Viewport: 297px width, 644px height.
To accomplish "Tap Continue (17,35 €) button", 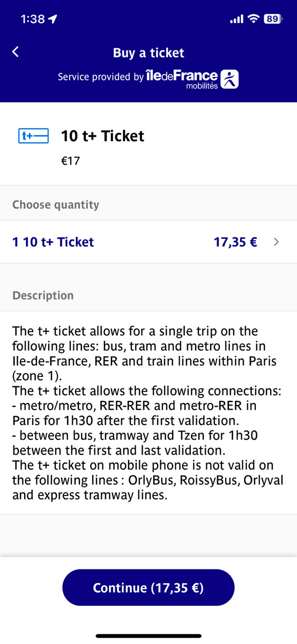I will tap(148, 588).
